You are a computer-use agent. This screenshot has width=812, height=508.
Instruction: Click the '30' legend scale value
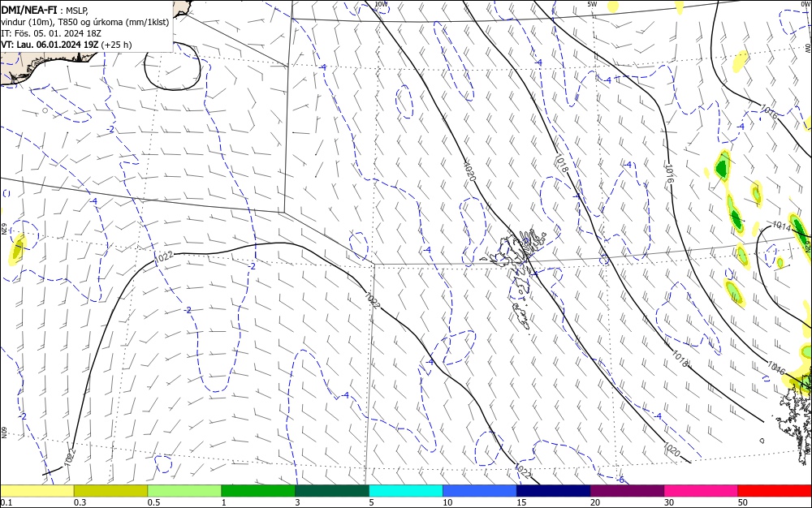point(669,502)
